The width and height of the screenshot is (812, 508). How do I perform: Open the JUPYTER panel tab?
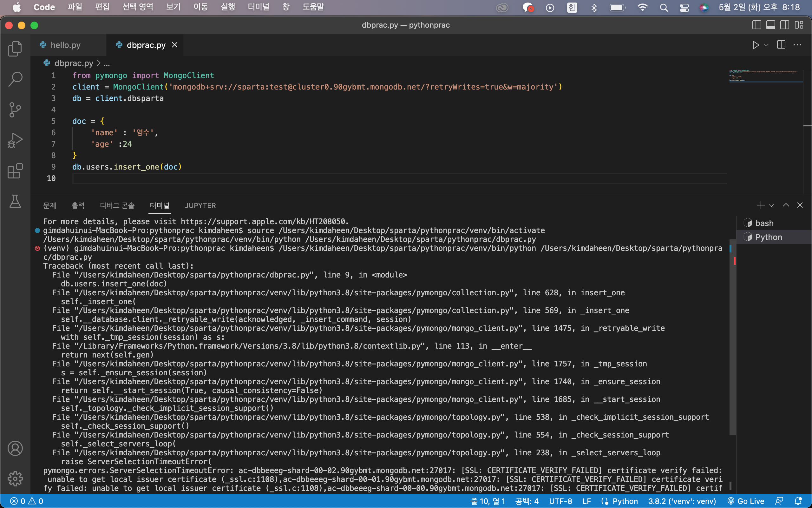click(200, 205)
